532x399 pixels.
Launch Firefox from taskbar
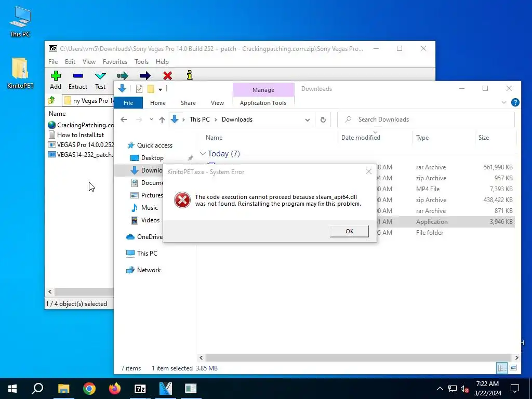tap(115, 389)
